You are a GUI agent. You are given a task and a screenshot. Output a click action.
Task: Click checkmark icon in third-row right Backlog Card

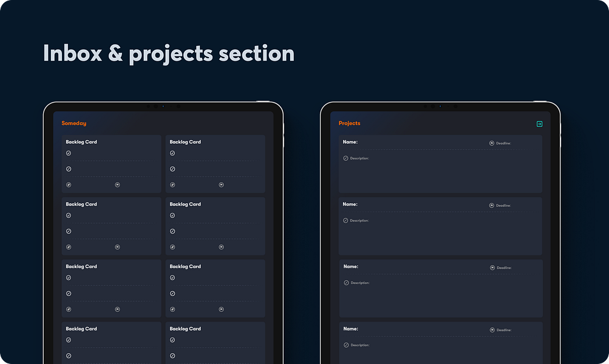click(x=172, y=278)
